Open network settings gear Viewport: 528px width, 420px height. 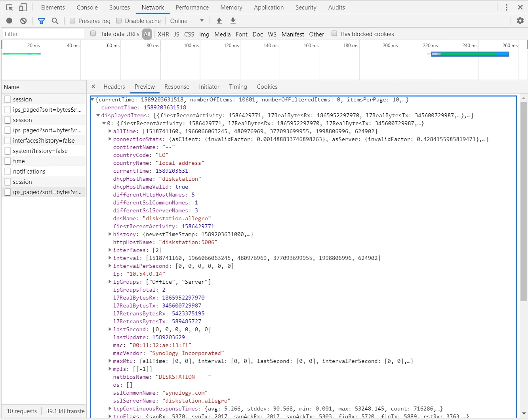click(x=520, y=21)
